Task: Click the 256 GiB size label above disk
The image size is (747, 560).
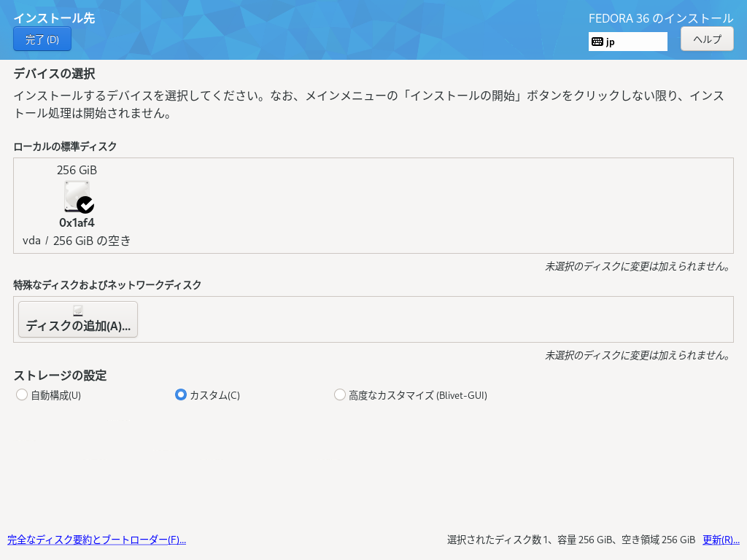Action: pyautogui.click(x=77, y=170)
